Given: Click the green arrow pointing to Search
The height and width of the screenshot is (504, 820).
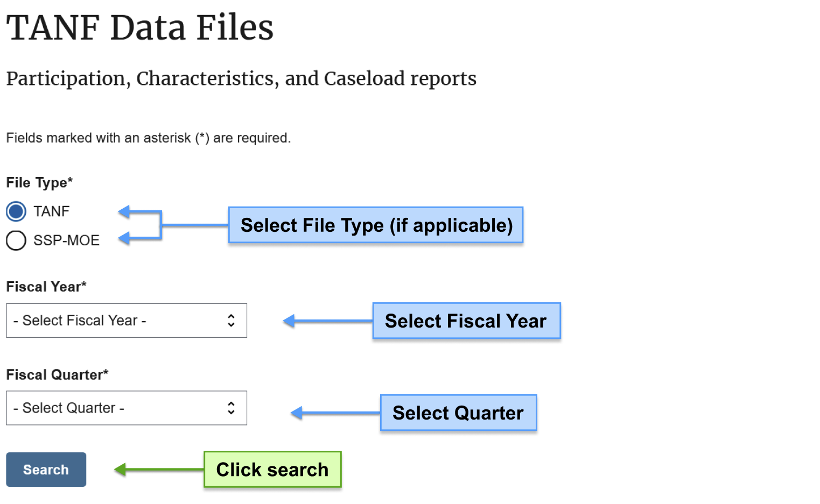Looking at the screenshot, I should pos(159,470).
